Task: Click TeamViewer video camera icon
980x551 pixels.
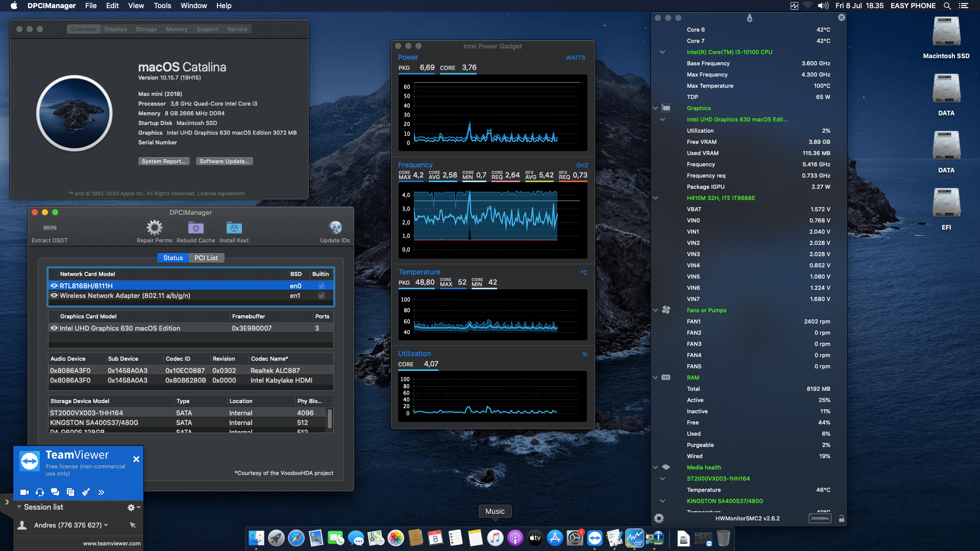Action: [24, 492]
